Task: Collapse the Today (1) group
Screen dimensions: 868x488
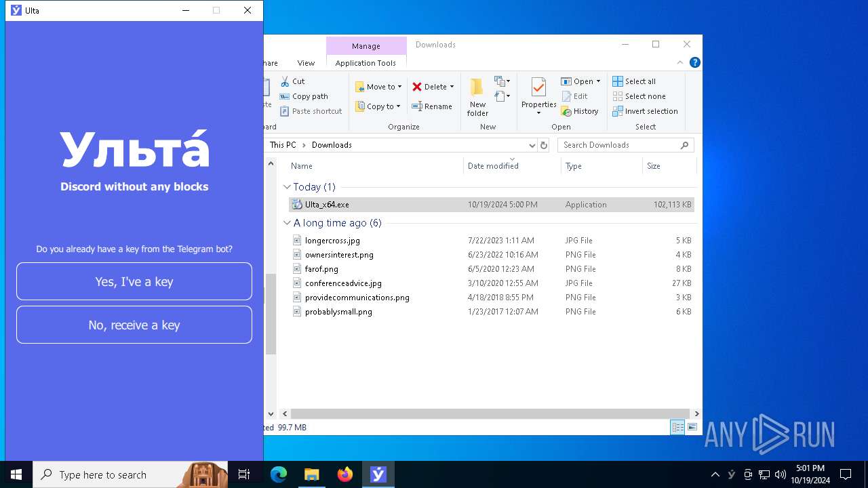Action: [287, 187]
